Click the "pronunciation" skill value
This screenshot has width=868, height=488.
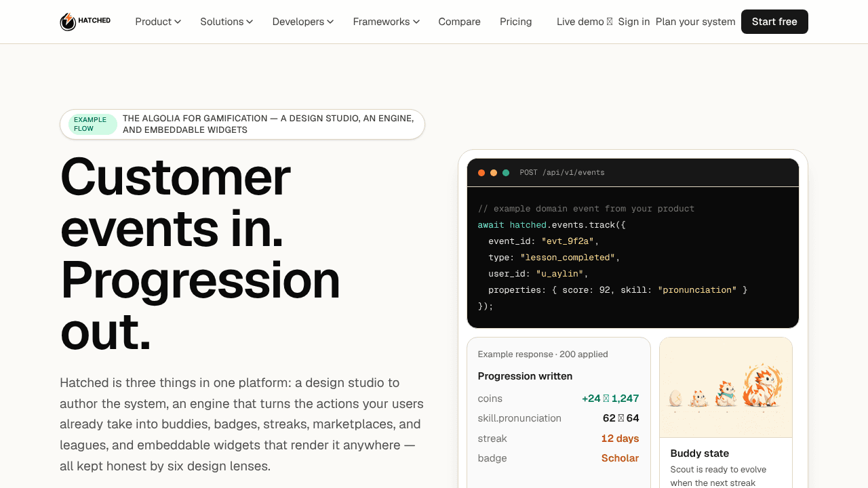coord(697,290)
